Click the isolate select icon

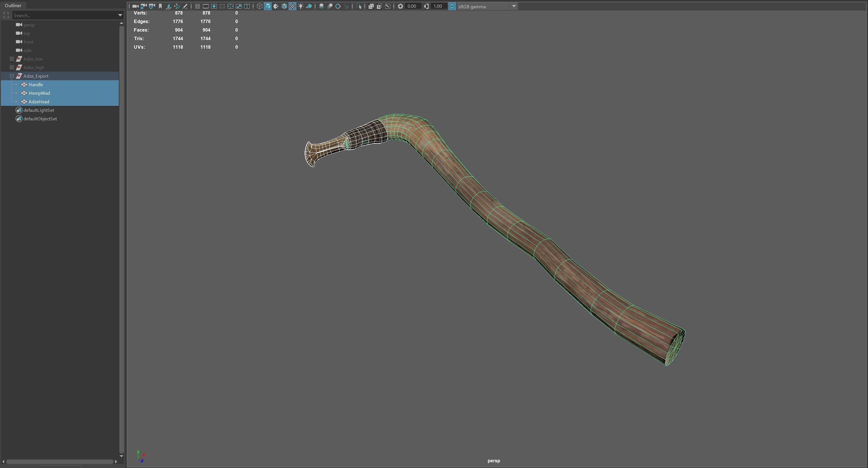tap(358, 6)
